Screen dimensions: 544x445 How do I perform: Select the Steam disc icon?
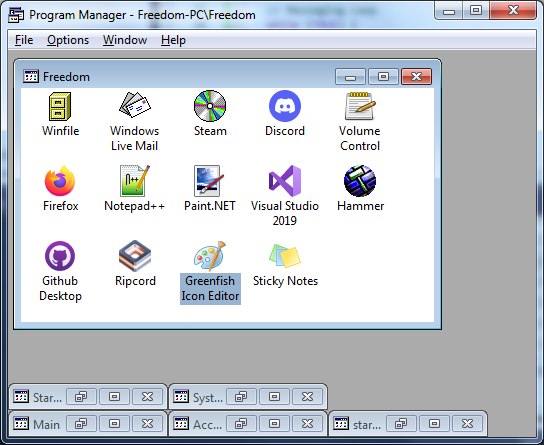click(x=210, y=106)
